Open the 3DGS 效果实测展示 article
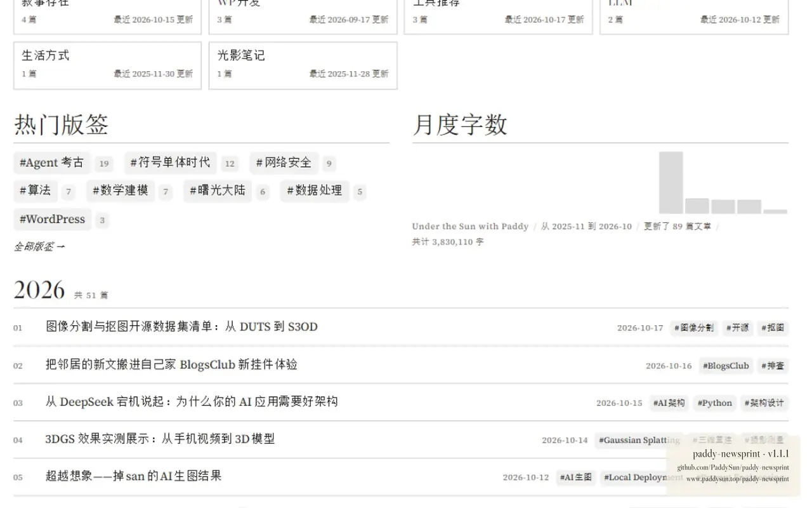This screenshot has height=508, width=812. tap(160, 439)
